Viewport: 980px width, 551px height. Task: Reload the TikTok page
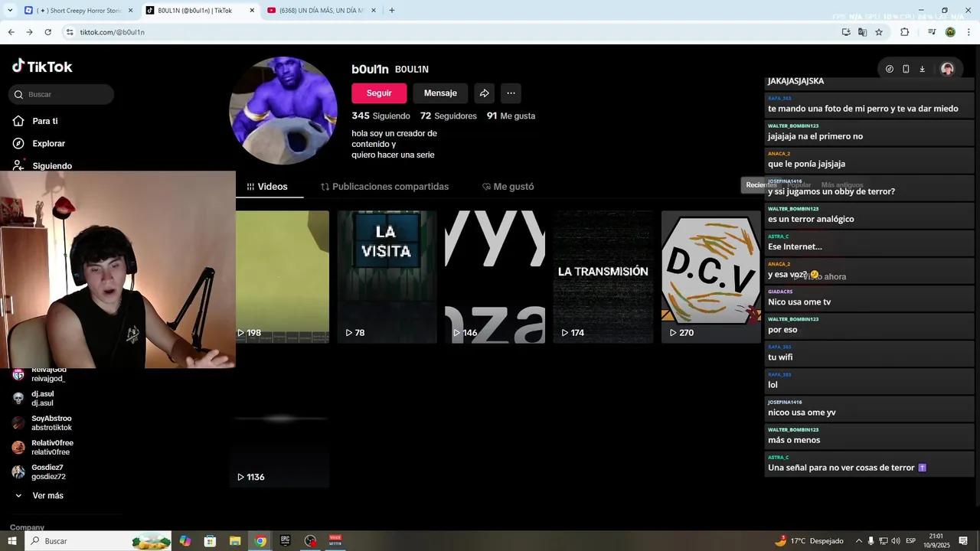pyautogui.click(x=47, y=32)
